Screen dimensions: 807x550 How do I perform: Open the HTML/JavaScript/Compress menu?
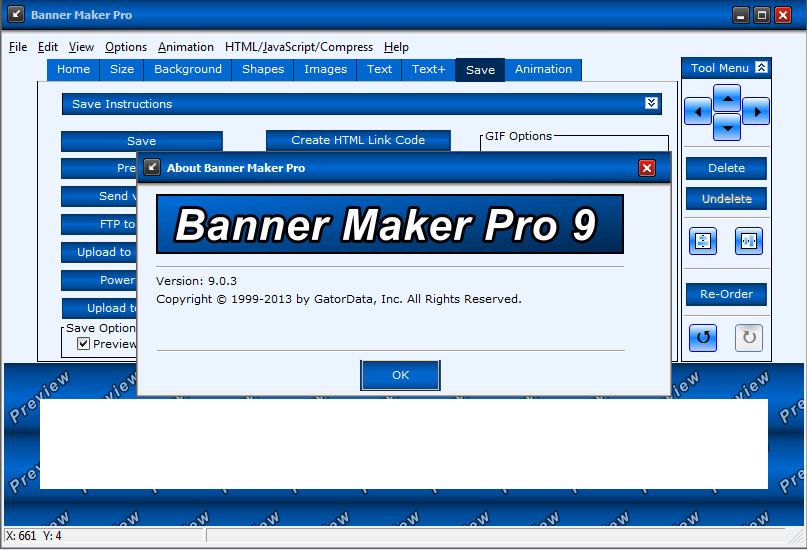point(299,47)
